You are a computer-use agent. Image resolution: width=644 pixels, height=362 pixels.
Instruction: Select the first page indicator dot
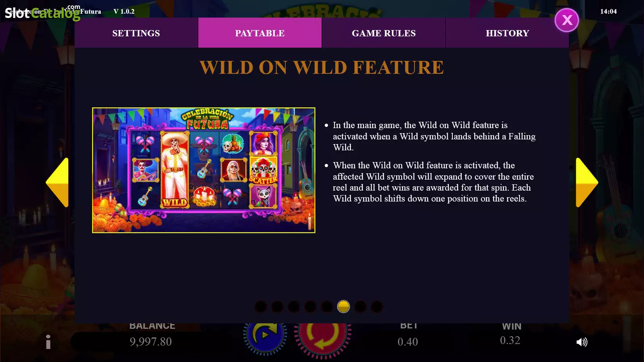click(260, 307)
